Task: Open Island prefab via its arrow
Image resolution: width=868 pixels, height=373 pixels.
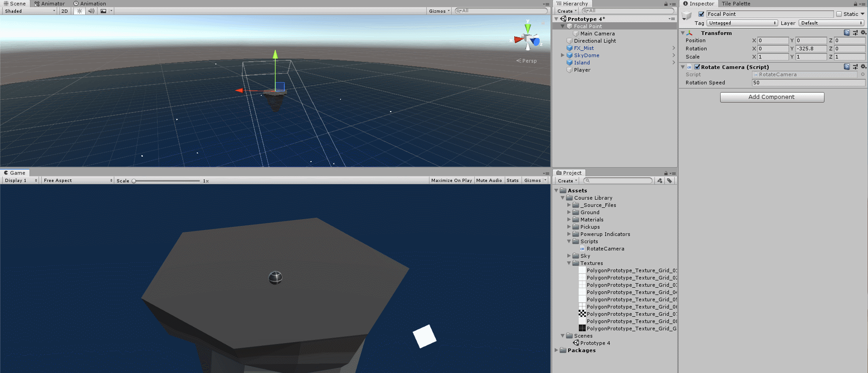Action: click(x=674, y=63)
